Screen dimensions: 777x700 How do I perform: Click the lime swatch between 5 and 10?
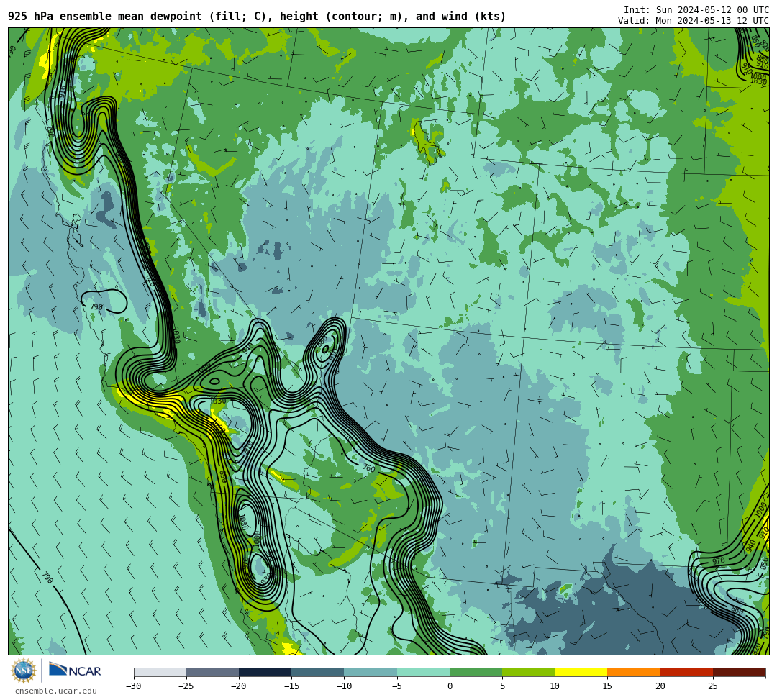tap(528, 672)
